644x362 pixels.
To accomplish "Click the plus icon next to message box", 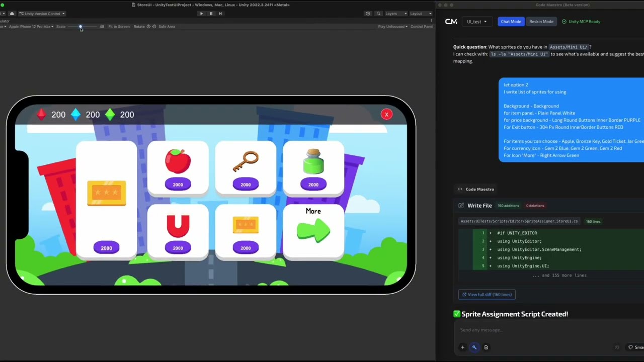I will [x=462, y=347].
